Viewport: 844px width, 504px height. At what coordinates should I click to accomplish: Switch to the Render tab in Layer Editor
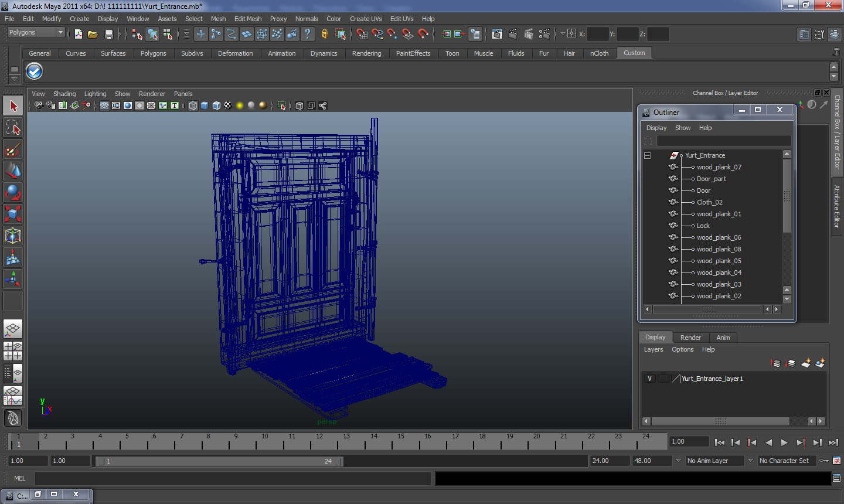coord(690,338)
